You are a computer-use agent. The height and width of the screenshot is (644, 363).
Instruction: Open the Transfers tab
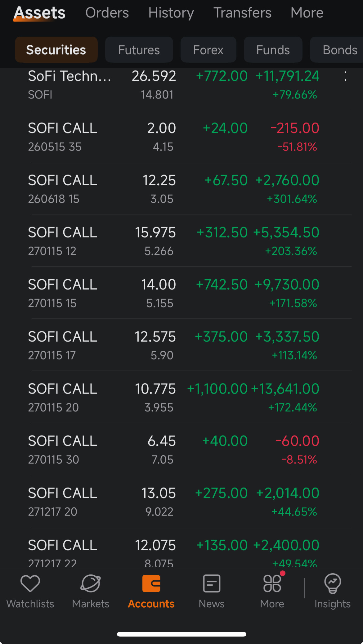242,13
